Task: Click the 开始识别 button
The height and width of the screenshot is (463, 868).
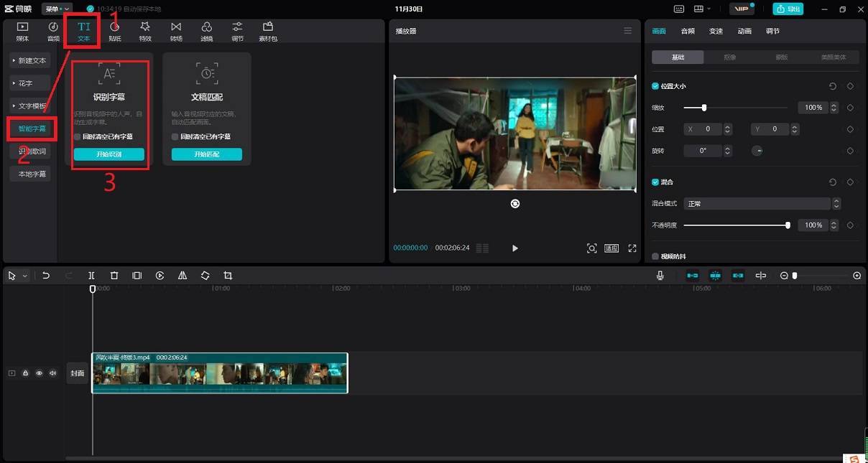Action: tap(109, 154)
